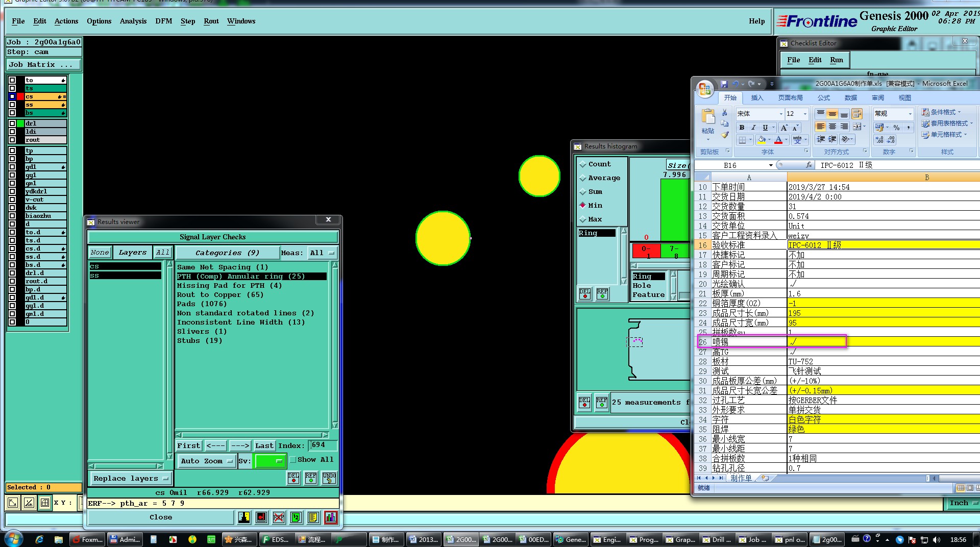Screen dimensions: 980x547
Task: Click Excel center-align icon
Action: (832, 127)
